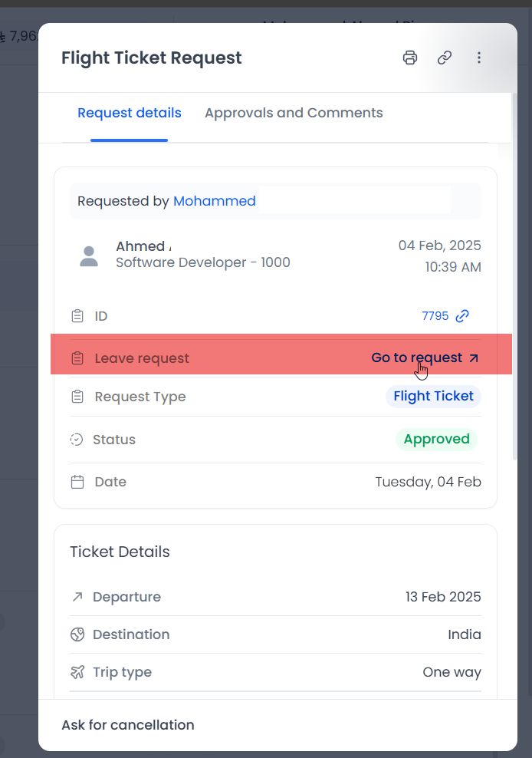Viewport: 532px width, 758px height.
Task: Switch to the Approvals and Comments tab
Action: pyautogui.click(x=294, y=113)
